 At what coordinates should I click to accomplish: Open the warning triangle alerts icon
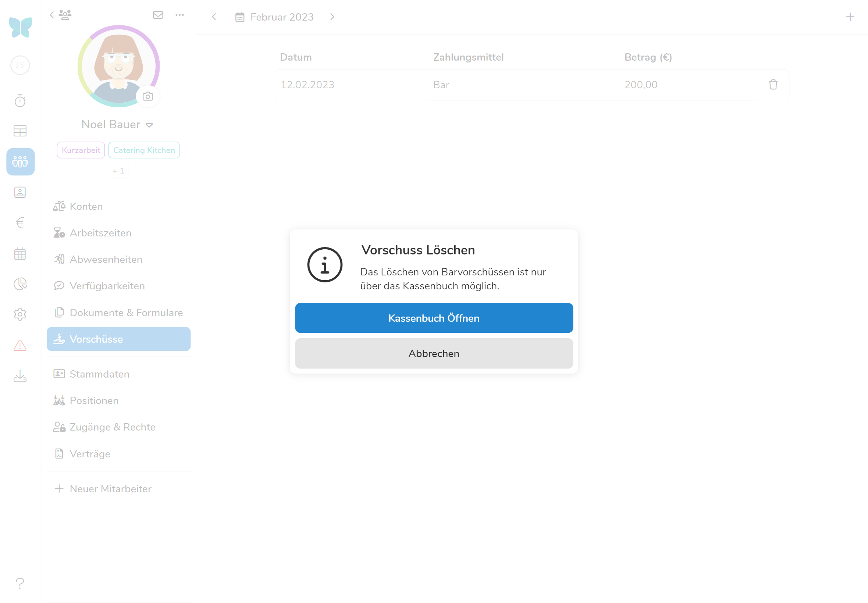click(x=20, y=345)
